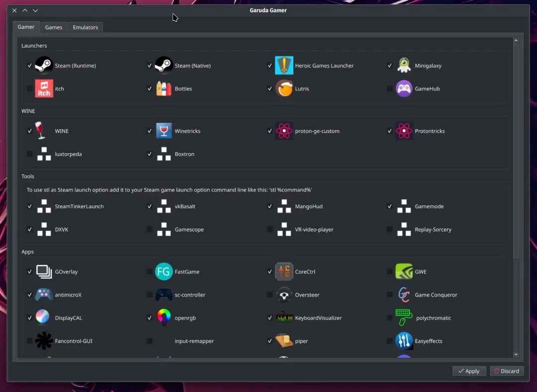Viewport: 537px width, 392px height.
Task: Uncheck the MangoHud checkbox
Action: coord(270,206)
